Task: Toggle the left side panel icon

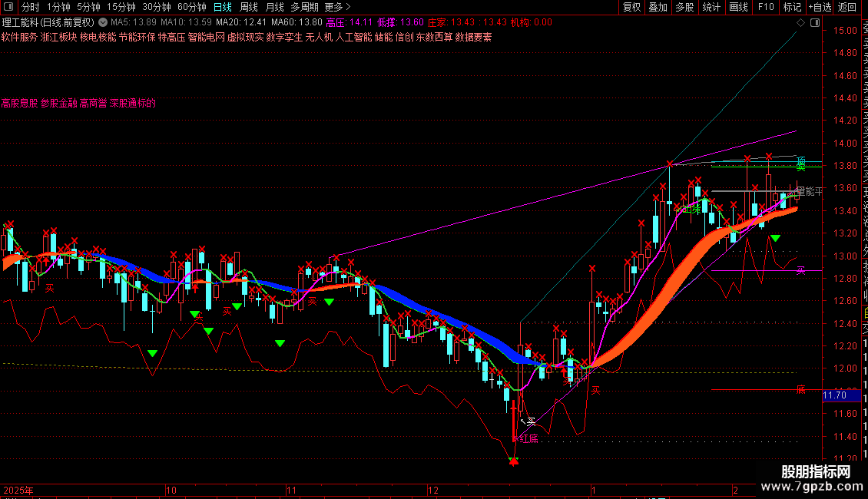Action: point(8,7)
